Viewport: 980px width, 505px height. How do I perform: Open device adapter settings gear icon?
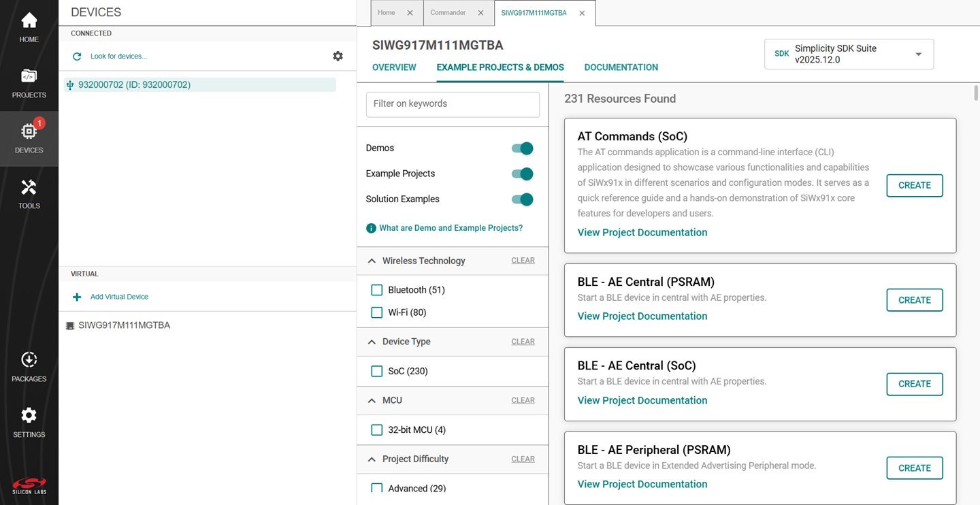338,56
